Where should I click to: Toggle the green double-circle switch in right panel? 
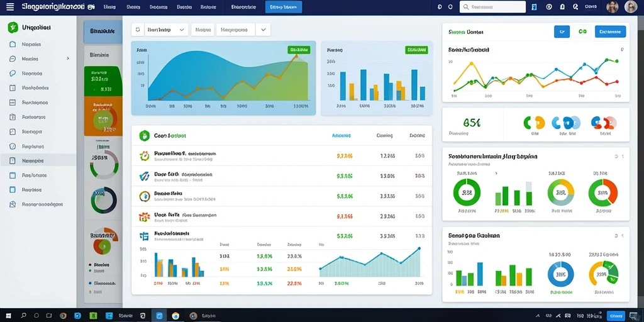point(582,31)
